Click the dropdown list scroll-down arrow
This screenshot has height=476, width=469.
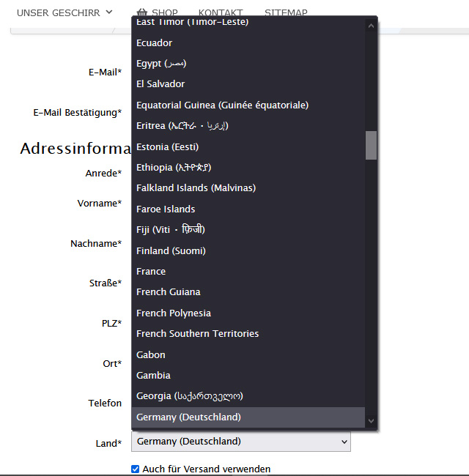[371, 420]
